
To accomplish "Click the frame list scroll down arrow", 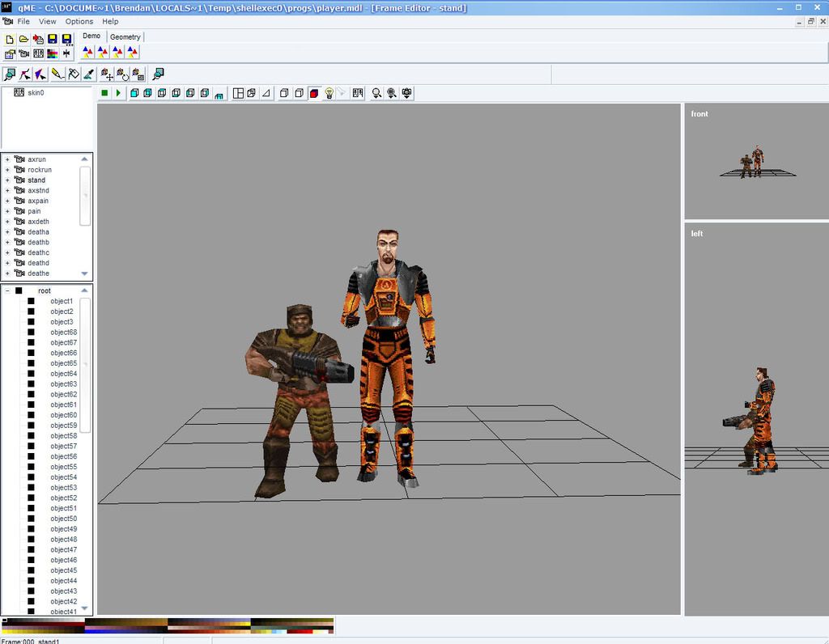I will (84, 273).
